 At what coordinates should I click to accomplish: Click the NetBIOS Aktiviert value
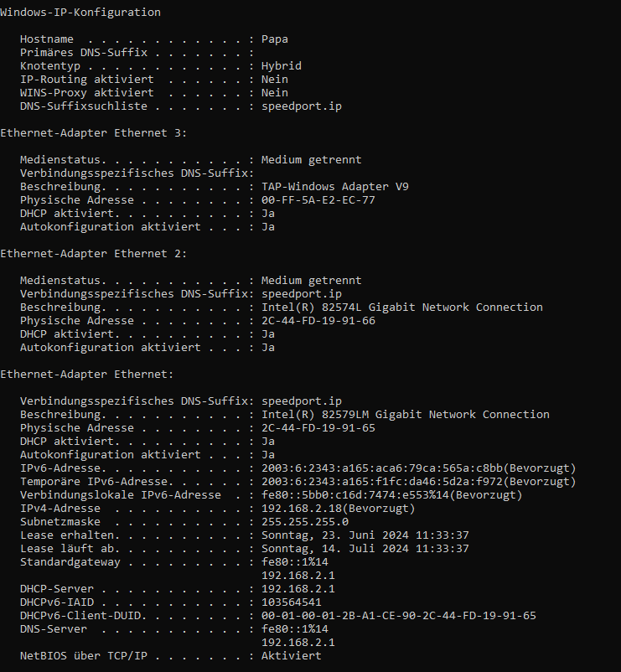coord(292,655)
